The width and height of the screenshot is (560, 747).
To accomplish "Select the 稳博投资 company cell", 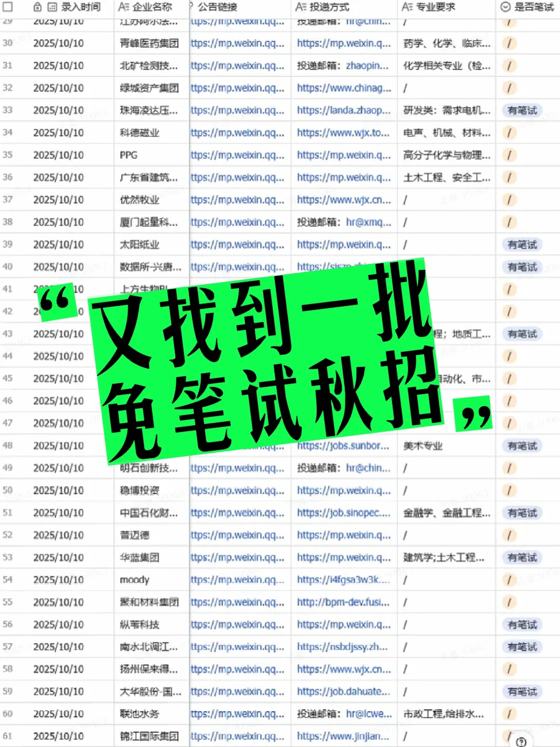I will (x=151, y=490).
